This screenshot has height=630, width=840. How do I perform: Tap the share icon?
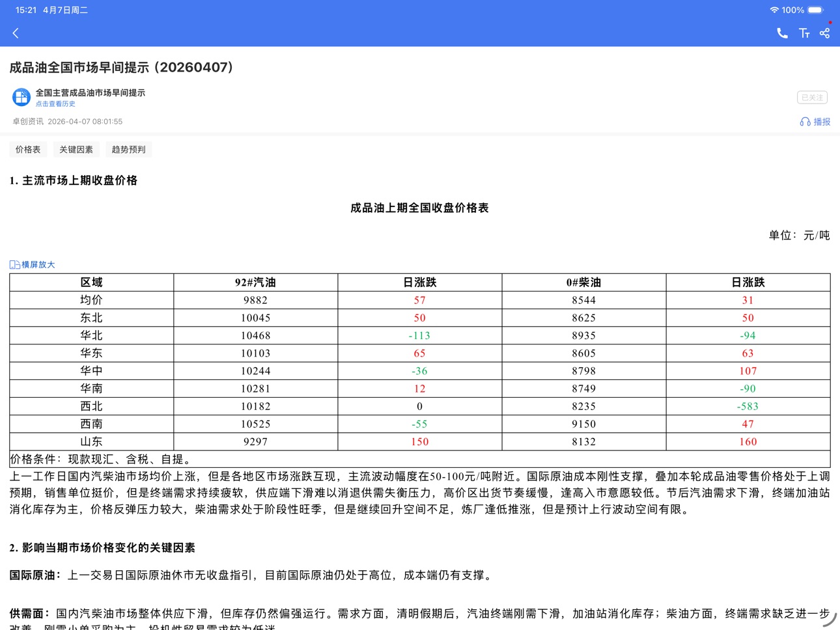coord(825,33)
